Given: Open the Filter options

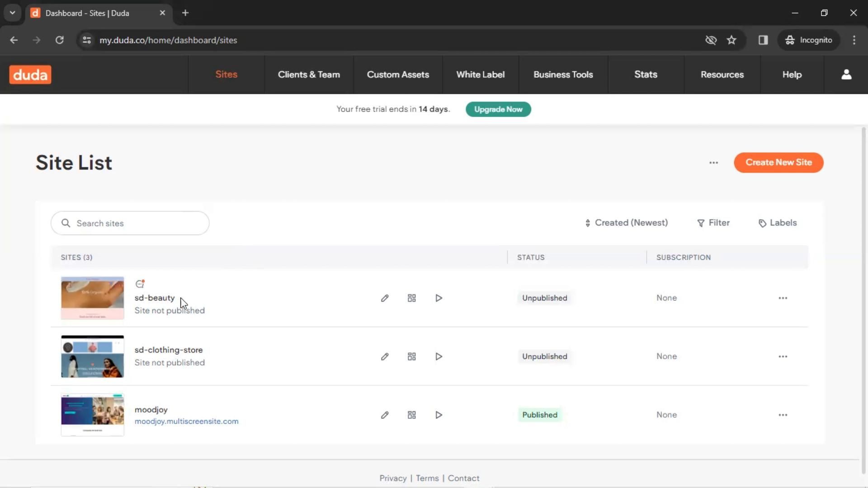Looking at the screenshot, I should click(x=713, y=223).
